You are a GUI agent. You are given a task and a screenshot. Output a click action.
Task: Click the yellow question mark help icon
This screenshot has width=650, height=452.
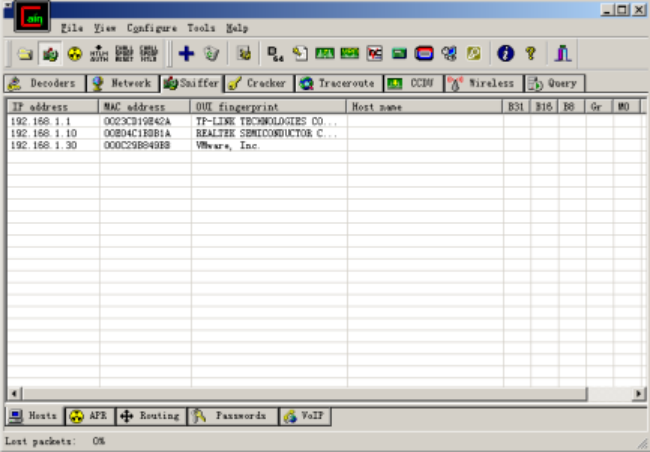point(530,53)
